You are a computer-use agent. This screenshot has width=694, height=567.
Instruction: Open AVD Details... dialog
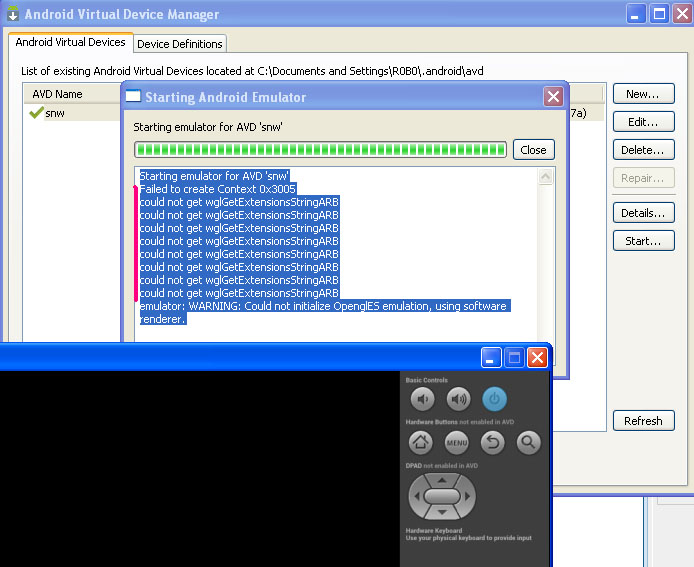click(644, 213)
